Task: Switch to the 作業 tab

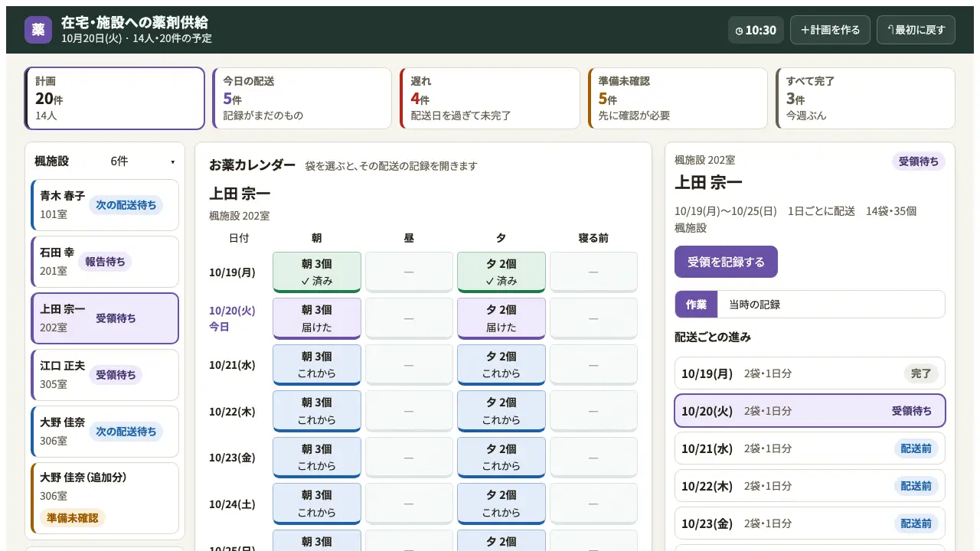Action: (x=696, y=304)
